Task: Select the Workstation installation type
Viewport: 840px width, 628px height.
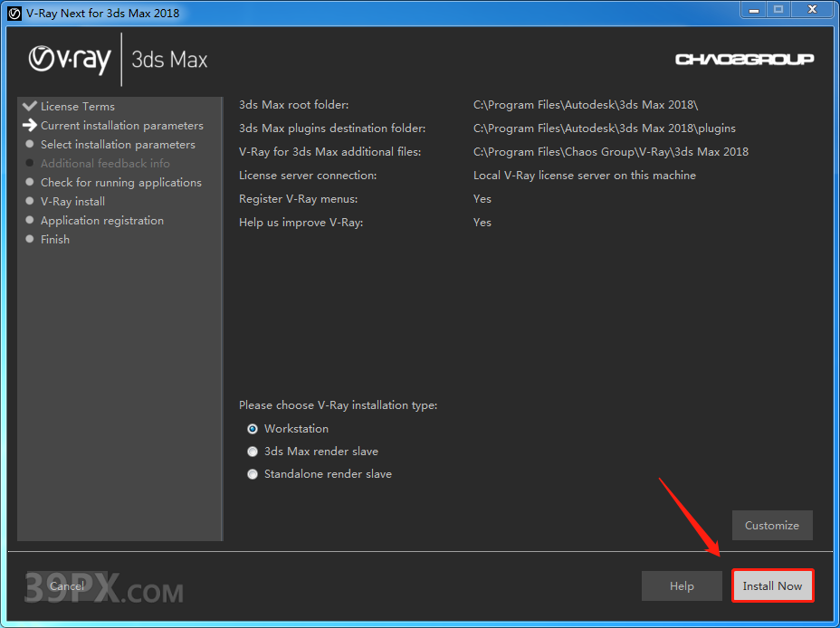Action: (288, 428)
